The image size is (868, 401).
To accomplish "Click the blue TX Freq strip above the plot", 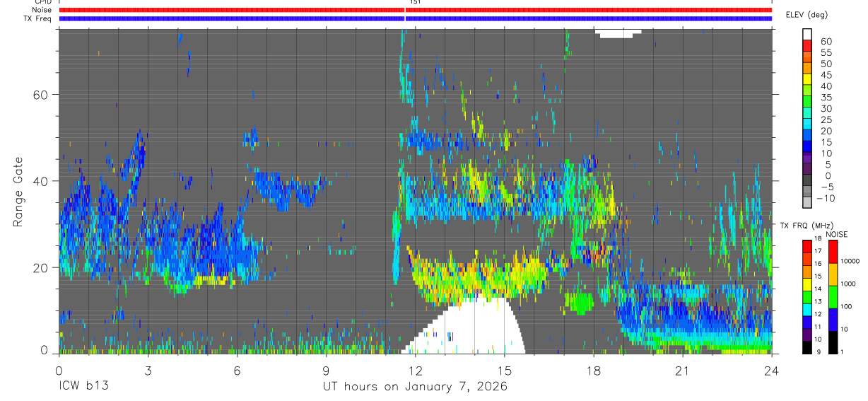I will coord(415,18).
